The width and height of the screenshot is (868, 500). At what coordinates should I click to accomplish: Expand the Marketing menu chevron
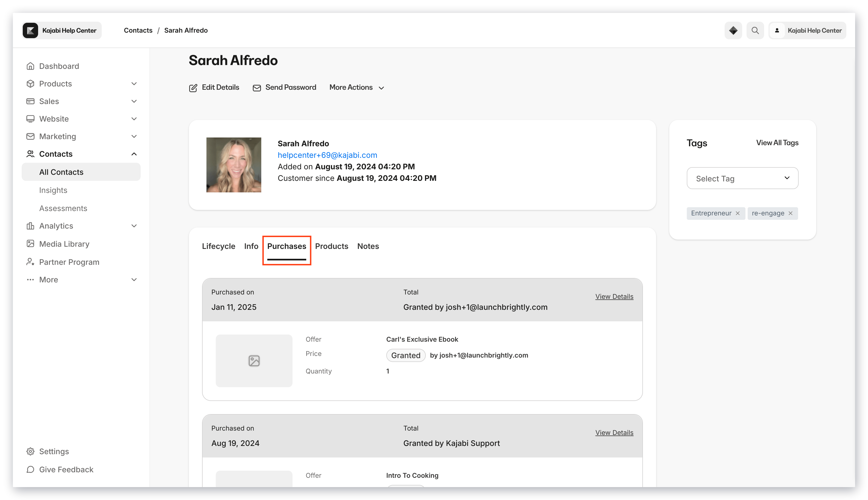point(134,136)
